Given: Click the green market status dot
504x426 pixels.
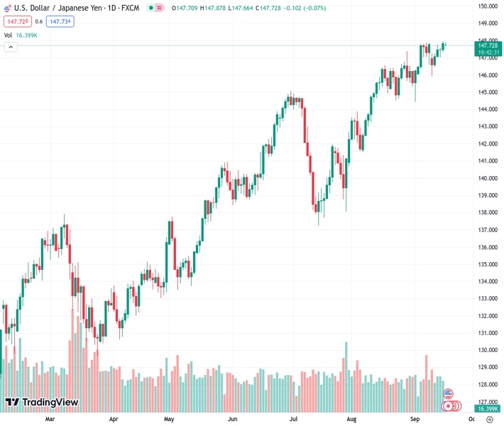Looking at the screenshot, I should [150, 8].
